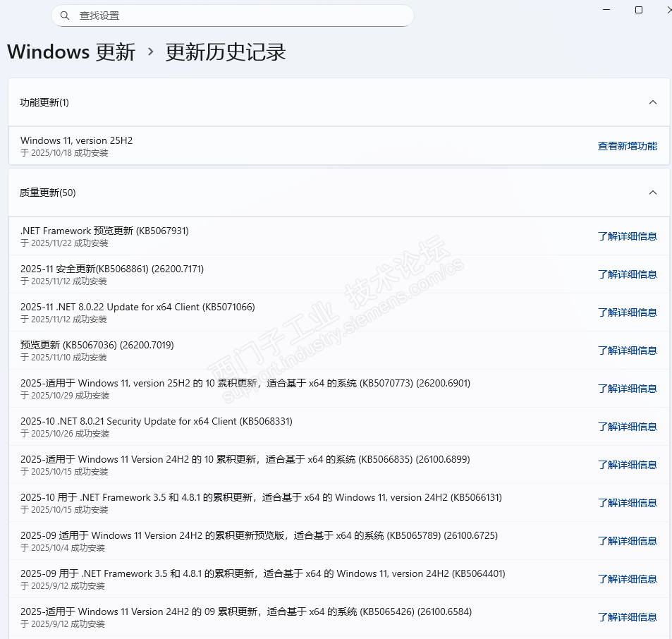
Task: Select the KB5065789 (26100.6725) preview update text
Action: click(x=259, y=536)
